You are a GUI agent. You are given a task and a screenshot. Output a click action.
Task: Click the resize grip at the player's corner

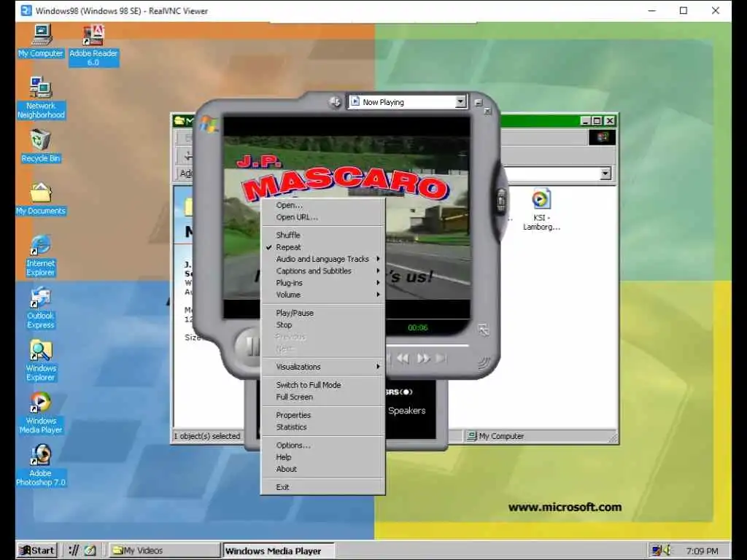tap(483, 363)
